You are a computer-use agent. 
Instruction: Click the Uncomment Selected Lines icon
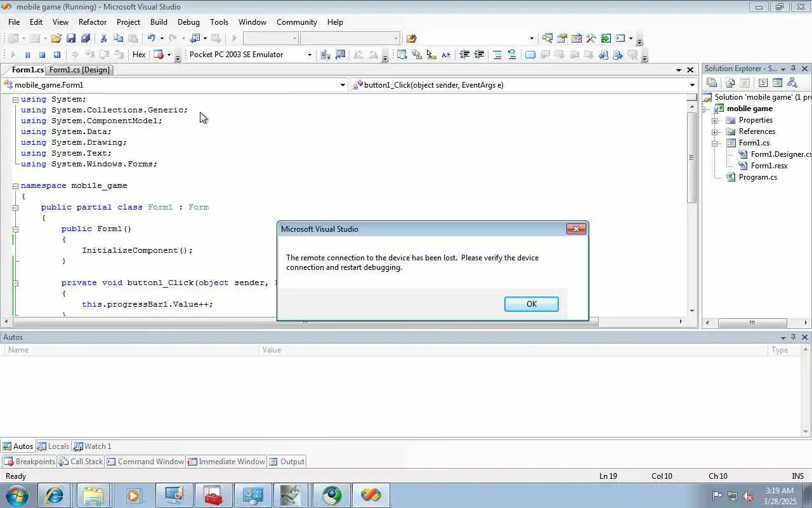[512, 55]
